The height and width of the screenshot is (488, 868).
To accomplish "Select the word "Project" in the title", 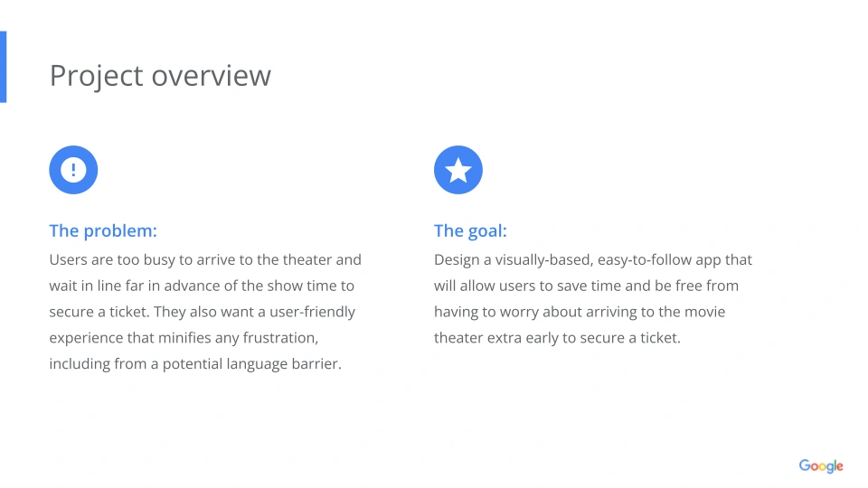I will 97,76.
